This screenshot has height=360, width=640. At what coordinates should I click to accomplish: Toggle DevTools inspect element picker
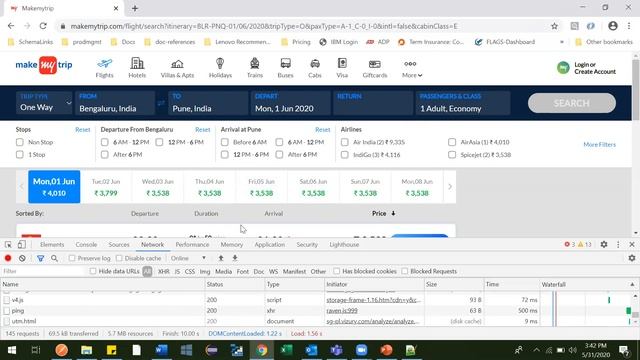[8, 244]
